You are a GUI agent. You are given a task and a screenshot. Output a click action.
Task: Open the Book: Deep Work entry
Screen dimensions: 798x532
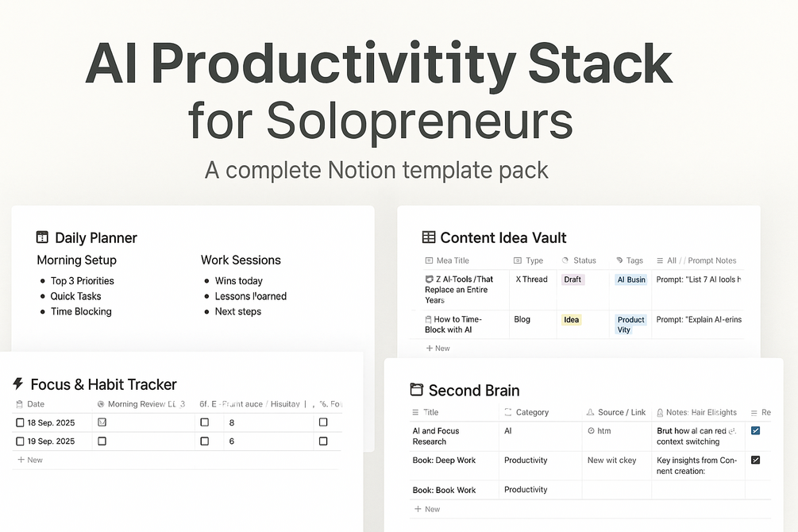[444, 461]
